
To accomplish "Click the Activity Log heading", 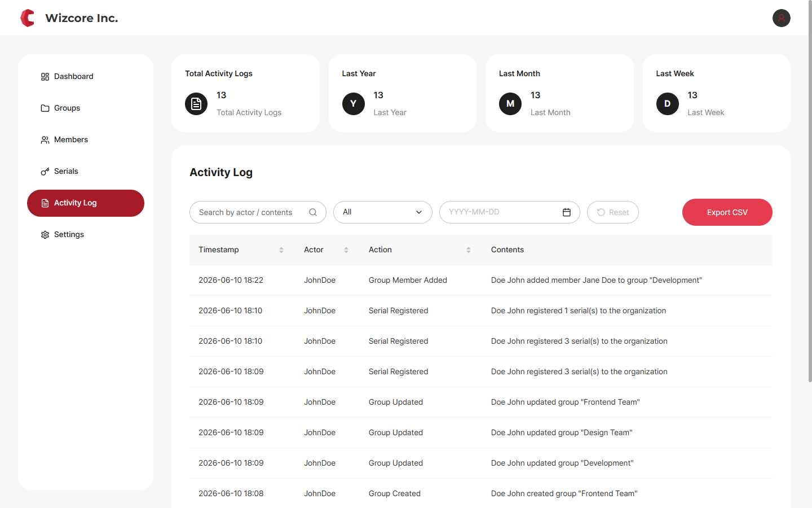I will pyautogui.click(x=221, y=173).
